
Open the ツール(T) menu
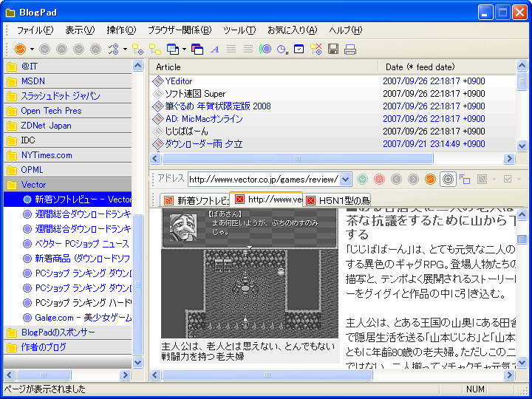[x=239, y=30]
